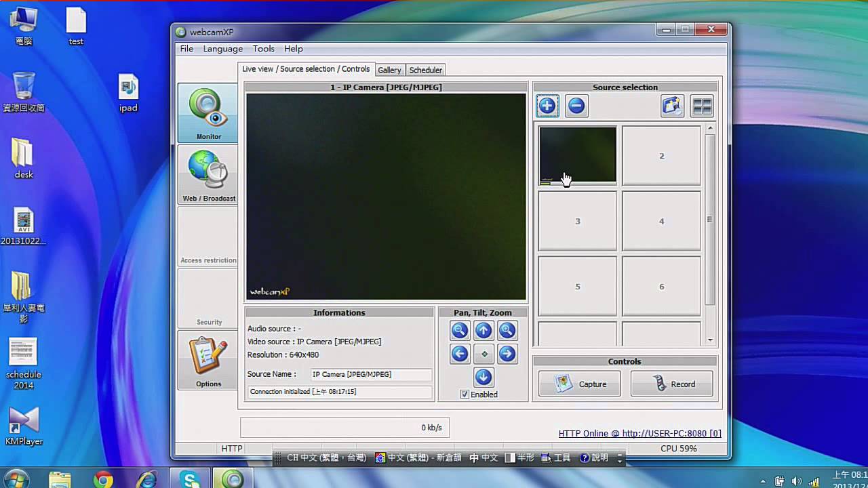Click 半形 on the language bar
This screenshot has width=868, height=488.
point(519,457)
